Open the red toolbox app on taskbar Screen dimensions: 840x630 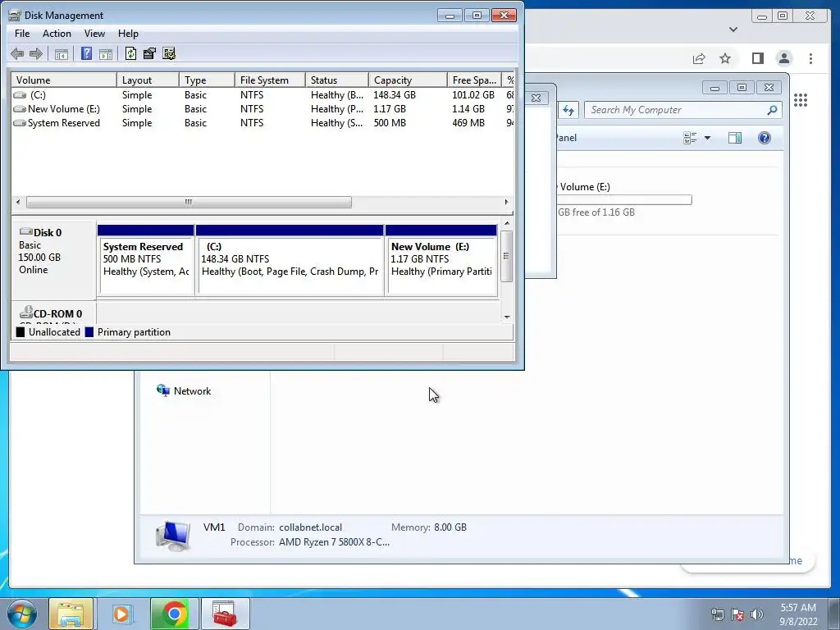coord(225,614)
